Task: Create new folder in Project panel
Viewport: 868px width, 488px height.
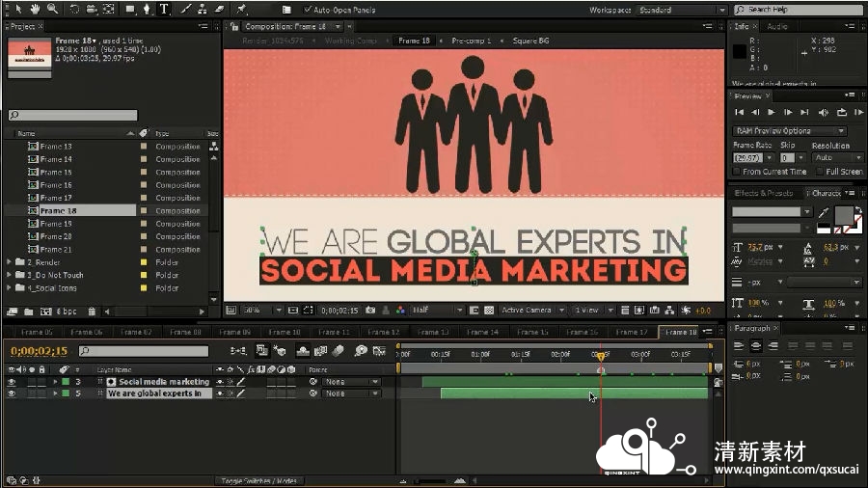Action: pyautogui.click(x=29, y=312)
